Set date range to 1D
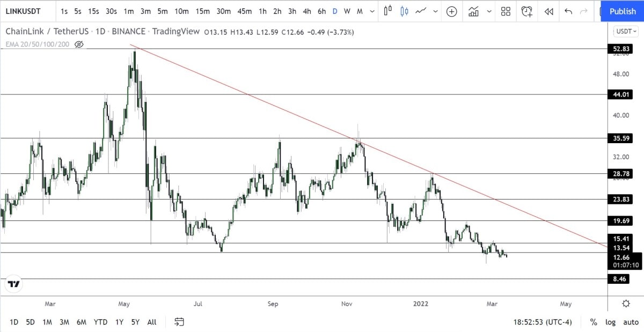The image size is (644, 332). 14,322
